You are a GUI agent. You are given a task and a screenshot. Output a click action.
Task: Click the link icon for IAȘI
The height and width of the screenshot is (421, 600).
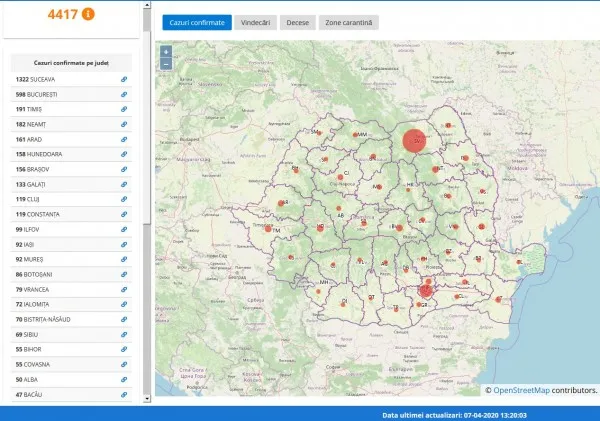[x=124, y=244]
